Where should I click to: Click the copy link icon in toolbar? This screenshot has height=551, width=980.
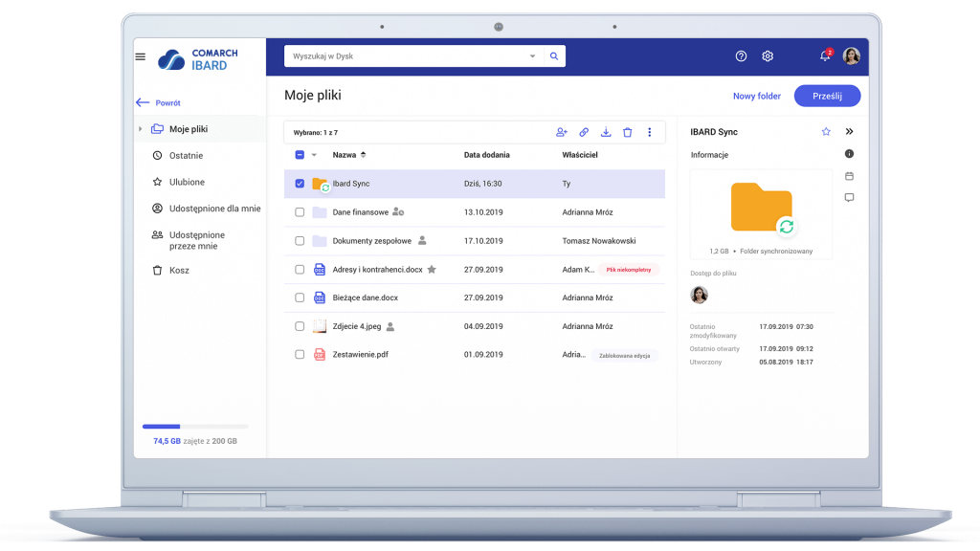coord(584,132)
